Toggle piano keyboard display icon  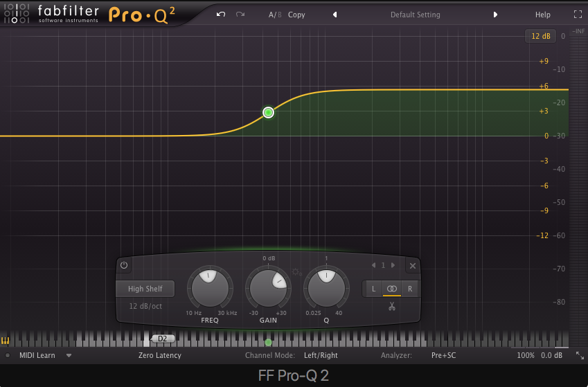click(5, 341)
